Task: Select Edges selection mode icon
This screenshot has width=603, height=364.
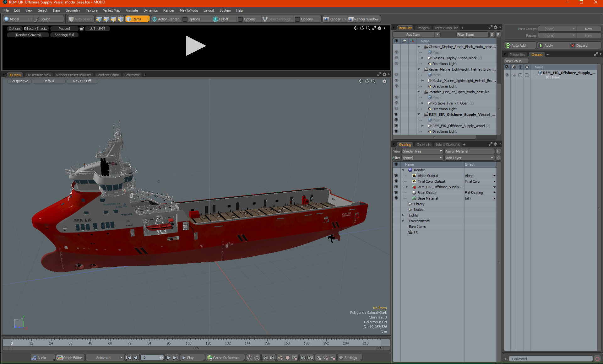Action: pos(106,19)
